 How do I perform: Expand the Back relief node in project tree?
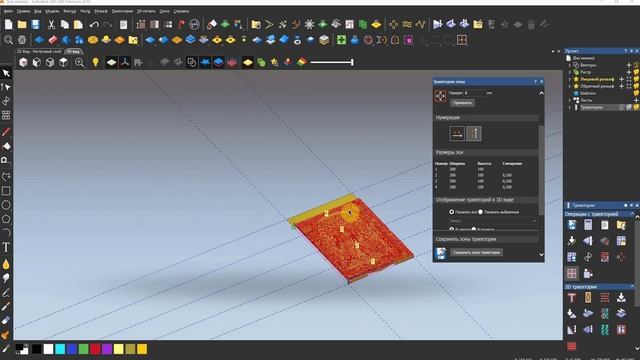570,86
